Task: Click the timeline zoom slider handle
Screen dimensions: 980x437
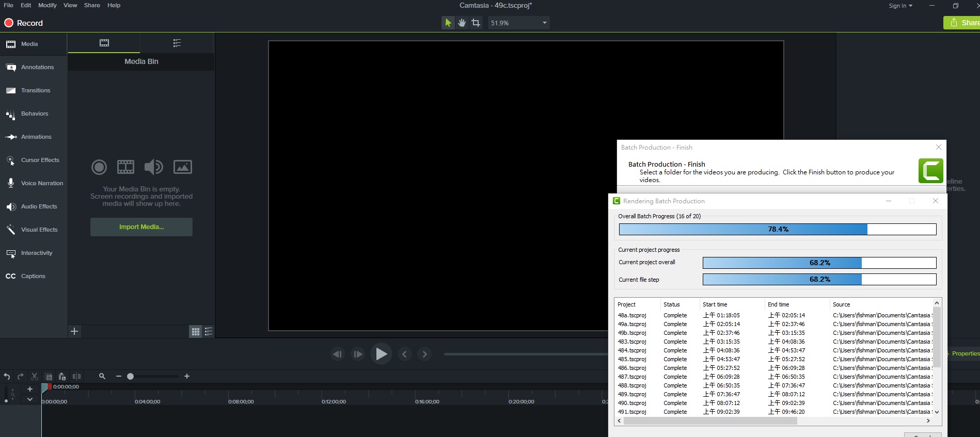Action: pyautogui.click(x=130, y=377)
